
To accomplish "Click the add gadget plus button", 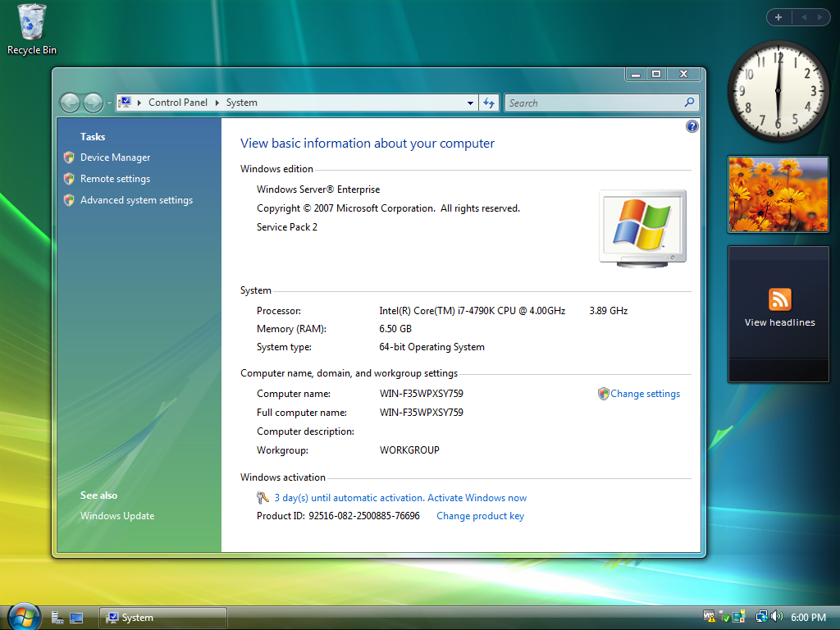I will coord(778,17).
